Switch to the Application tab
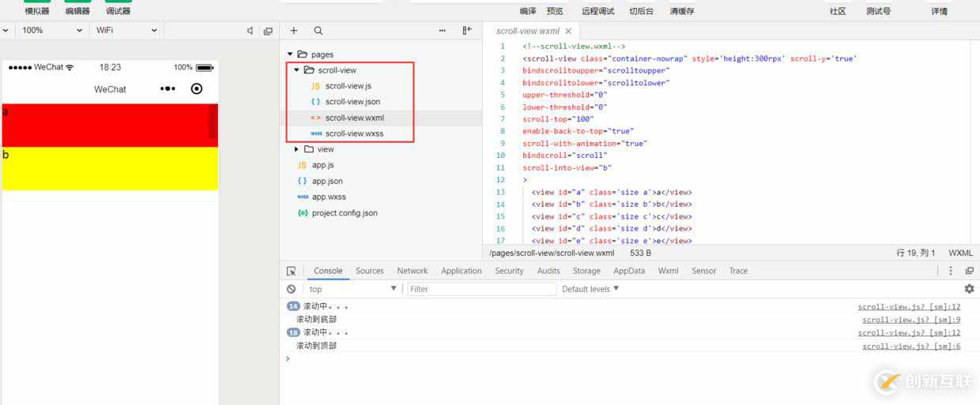Screen dimensions: 980x405 click(462, 271)
